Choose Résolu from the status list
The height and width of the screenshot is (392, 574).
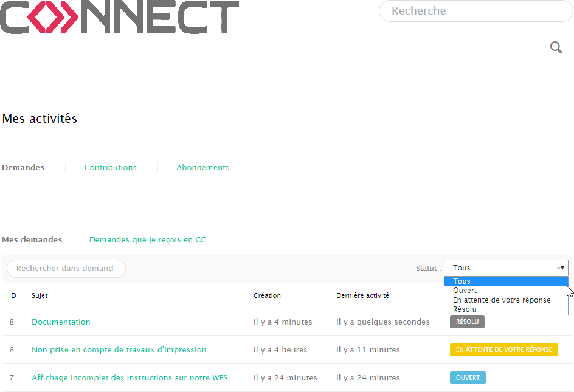[465, 309]
